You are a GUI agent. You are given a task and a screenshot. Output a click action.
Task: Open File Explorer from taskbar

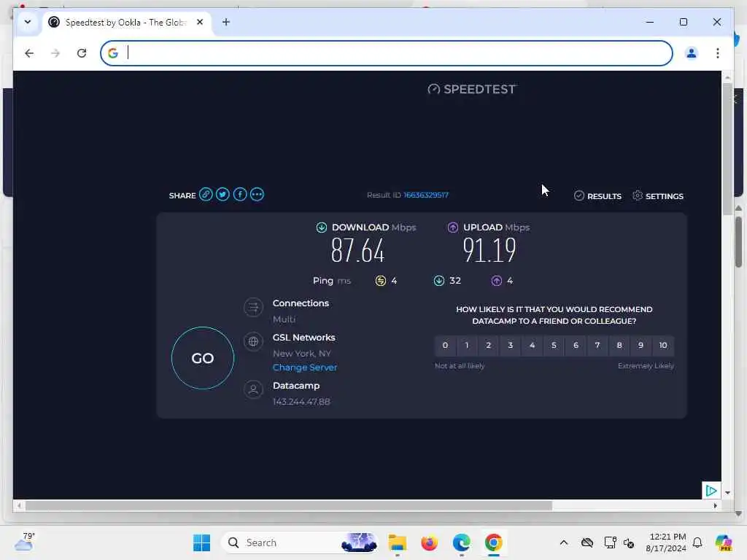[397, 542]
